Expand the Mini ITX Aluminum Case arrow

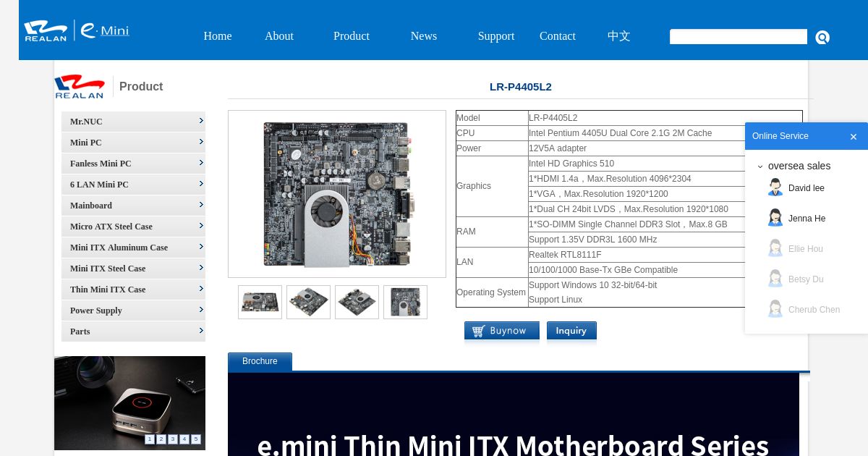tap(201, 247)
